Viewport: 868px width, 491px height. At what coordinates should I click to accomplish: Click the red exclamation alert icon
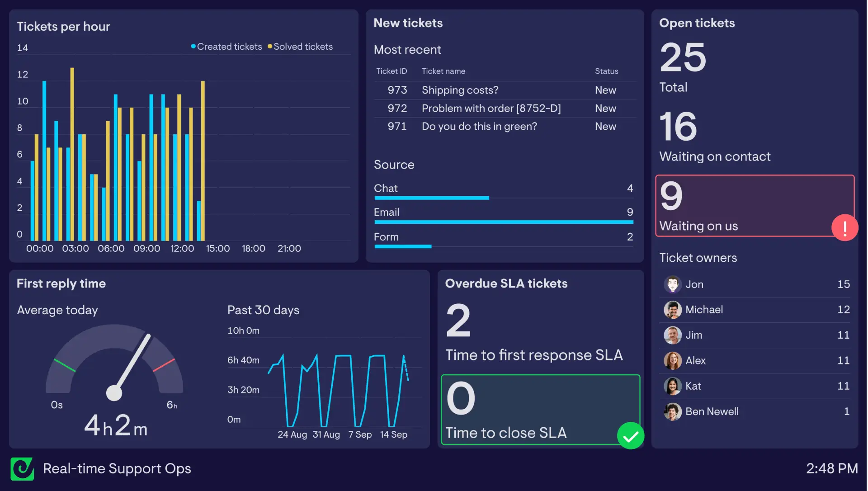(844, 227)
